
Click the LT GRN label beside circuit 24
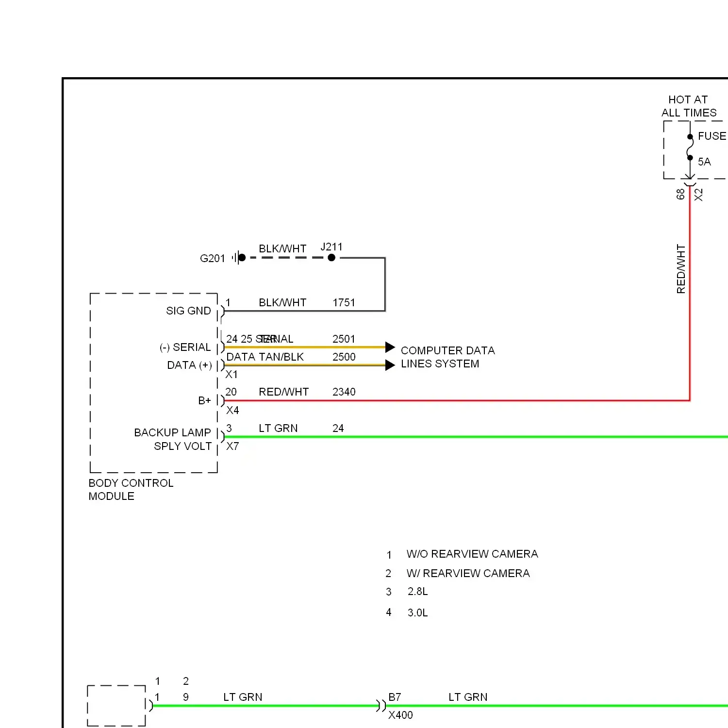(x=278, y=429)
